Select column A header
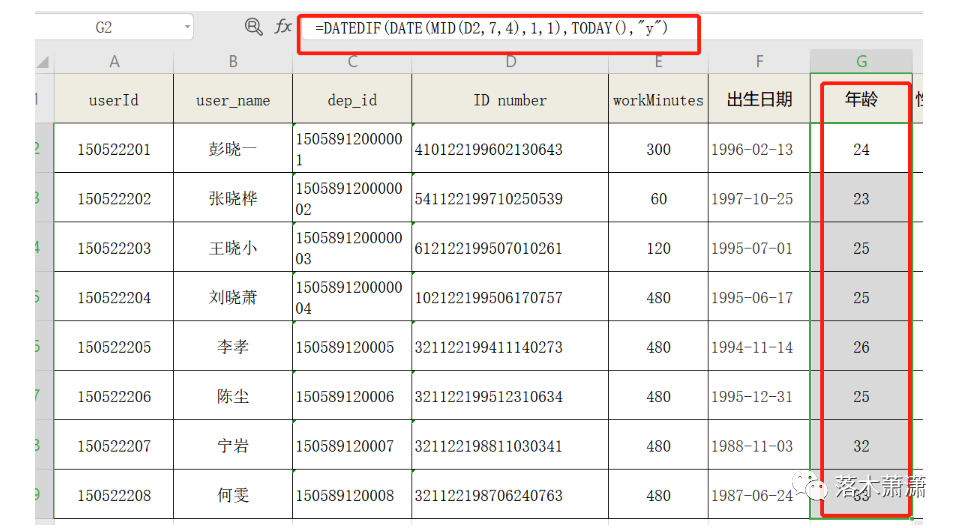 pos(114,62)
